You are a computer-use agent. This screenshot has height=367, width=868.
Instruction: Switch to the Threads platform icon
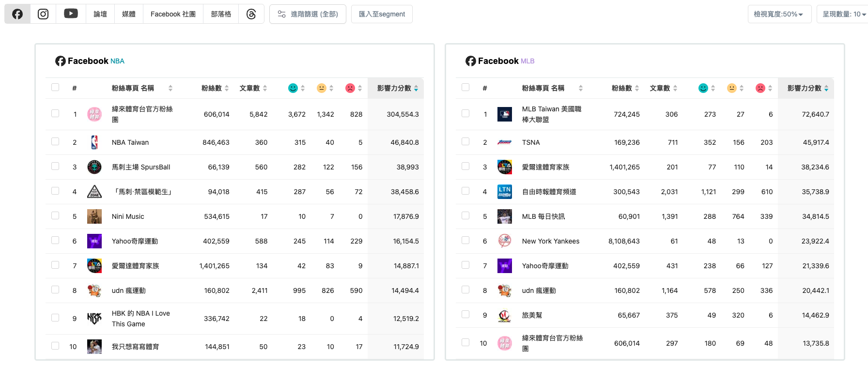[x=251, y=14]
